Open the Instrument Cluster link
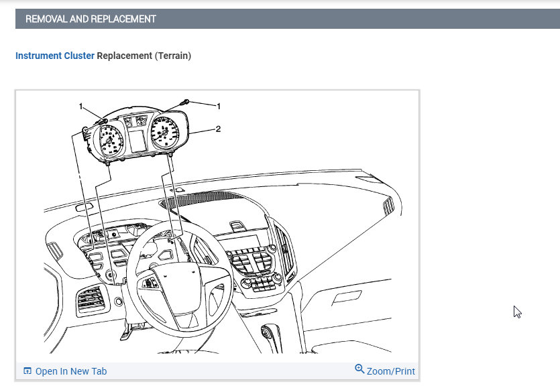This screenshot has height=392, width=560. pyautogui.click(x=54, y=56)
